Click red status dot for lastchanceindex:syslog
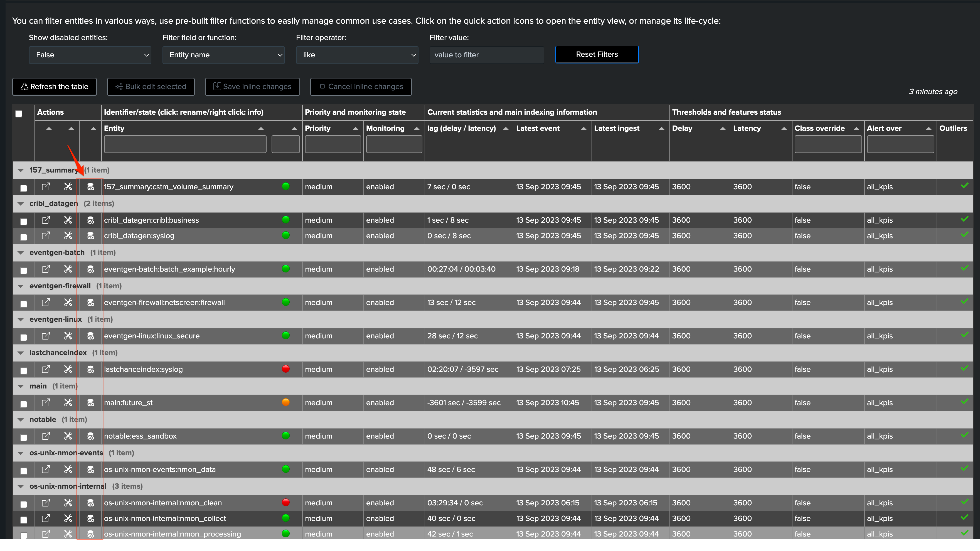 pyautogui.click(x=286, y=368)
